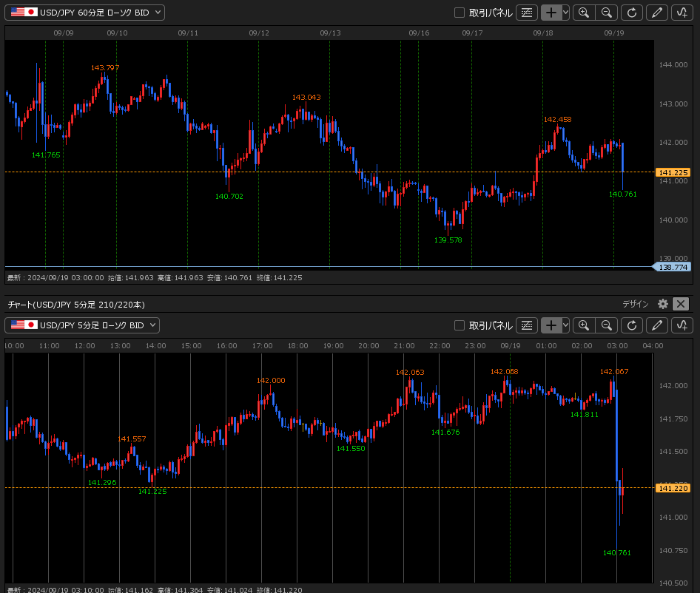Open the gear settings for the 5分足 chart panel
700x593 pixels.
click(663, 304)
